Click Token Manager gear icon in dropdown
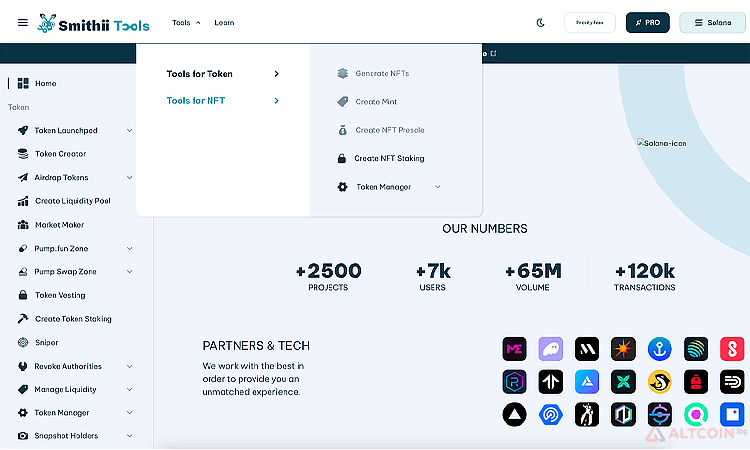The width and height of the screenshot is (750, 450). pyautogui.click(x=342, y=187)
